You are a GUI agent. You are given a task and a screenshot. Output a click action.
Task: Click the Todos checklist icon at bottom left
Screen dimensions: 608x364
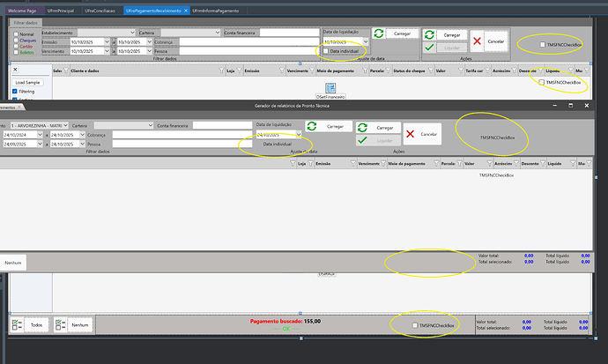[19, 325]
